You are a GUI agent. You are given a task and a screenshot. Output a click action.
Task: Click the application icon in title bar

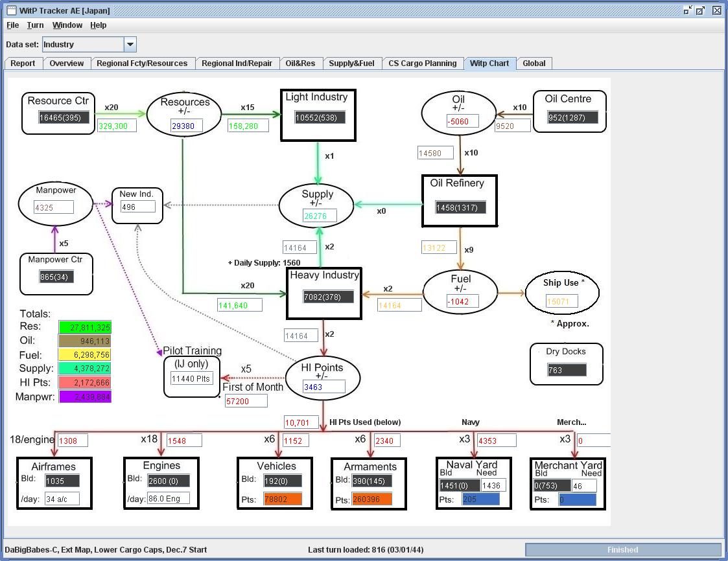click(11, 10)
